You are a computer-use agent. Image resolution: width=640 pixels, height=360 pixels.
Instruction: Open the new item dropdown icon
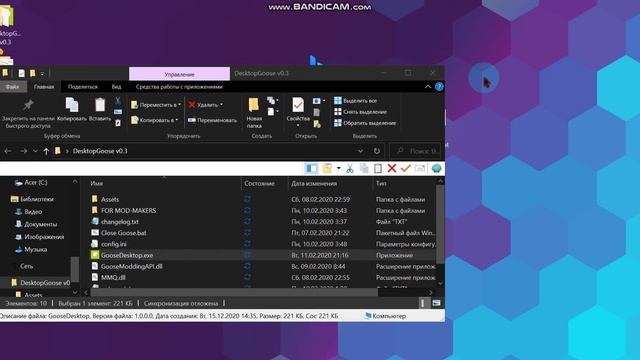pyautogui.click(x=272, y=100)
